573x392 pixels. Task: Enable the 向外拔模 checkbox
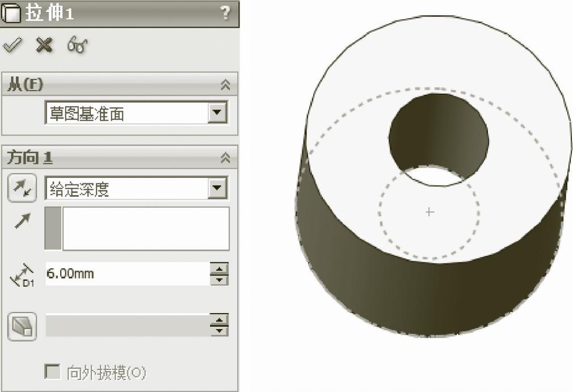(x=52, y=372)
